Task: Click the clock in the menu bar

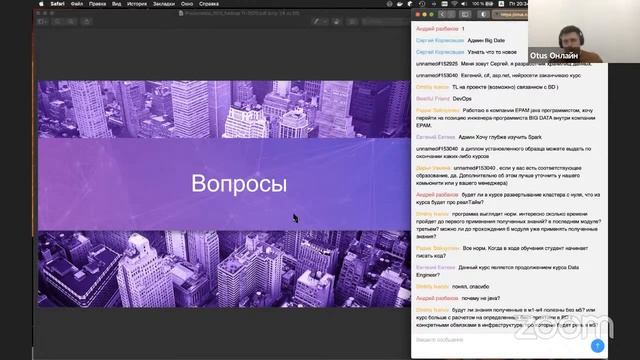Action: coord(518,4)
